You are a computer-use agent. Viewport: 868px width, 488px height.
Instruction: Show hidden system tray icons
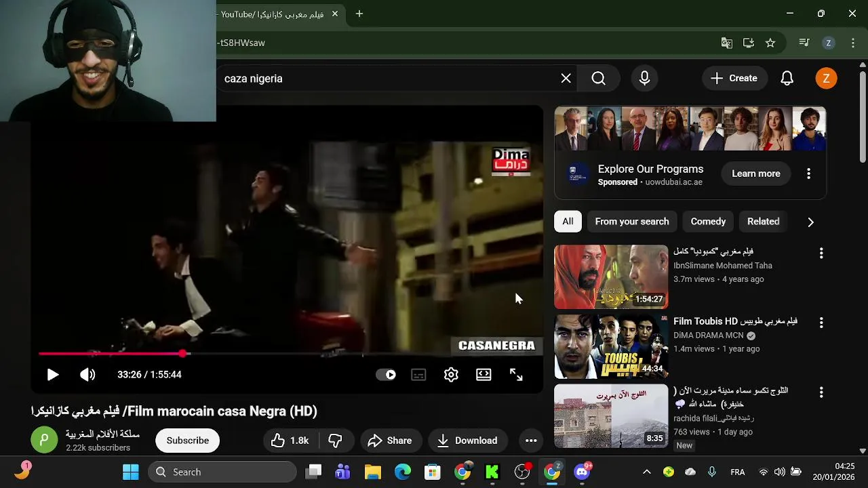[647, 472]
